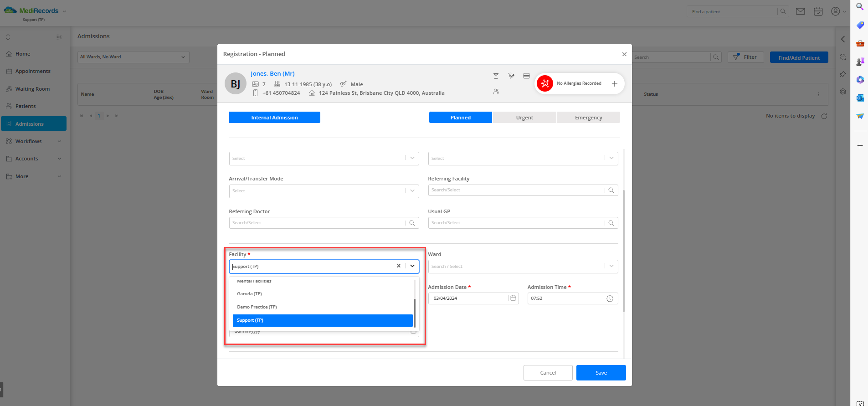Go to Patients in sidebar
Screen dimensions: 868x406
(34, 106)
